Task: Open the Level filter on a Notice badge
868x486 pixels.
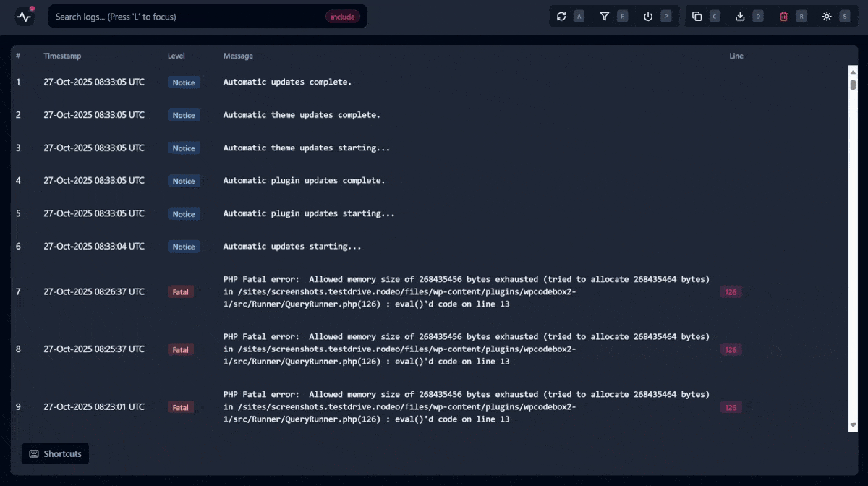Action: (183, 82)
